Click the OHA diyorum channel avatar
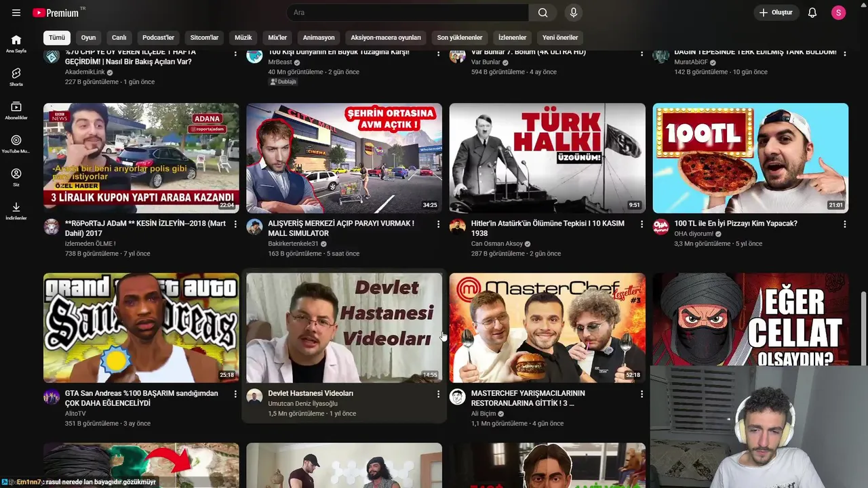Viewport: 868px width, 488px height. (661, 227)
